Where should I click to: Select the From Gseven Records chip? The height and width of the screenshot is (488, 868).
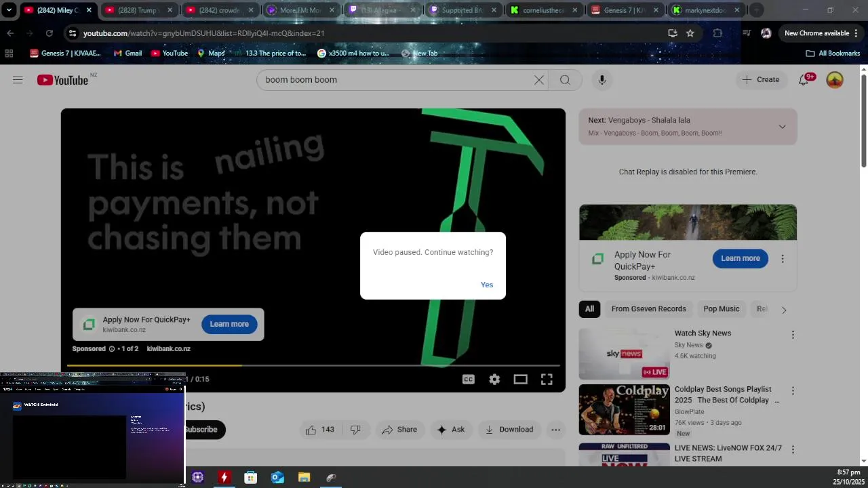click(x=648, y=309)
